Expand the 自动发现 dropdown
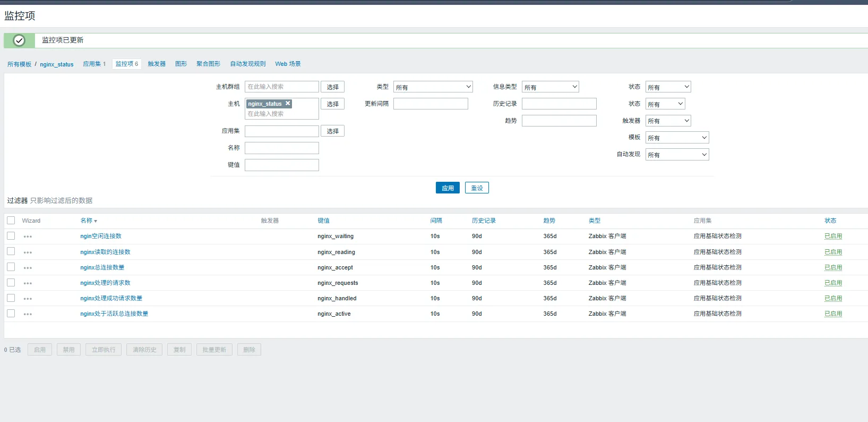 click(x=677, y=155)
